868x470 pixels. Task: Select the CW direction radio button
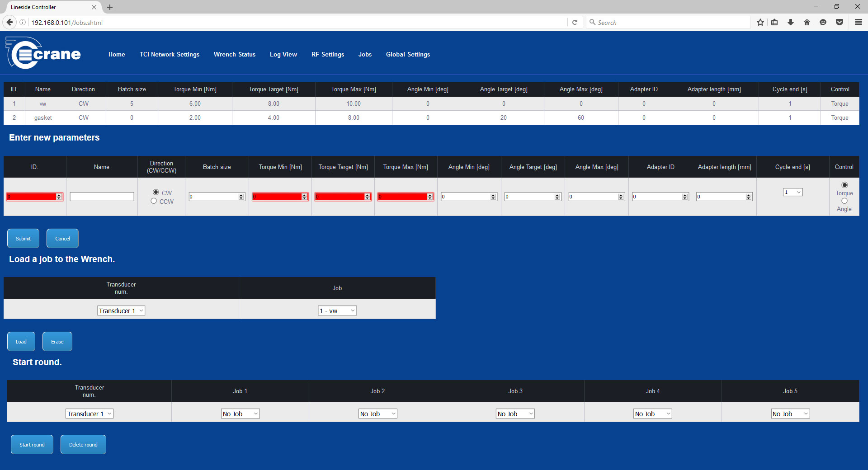[156, 192]
